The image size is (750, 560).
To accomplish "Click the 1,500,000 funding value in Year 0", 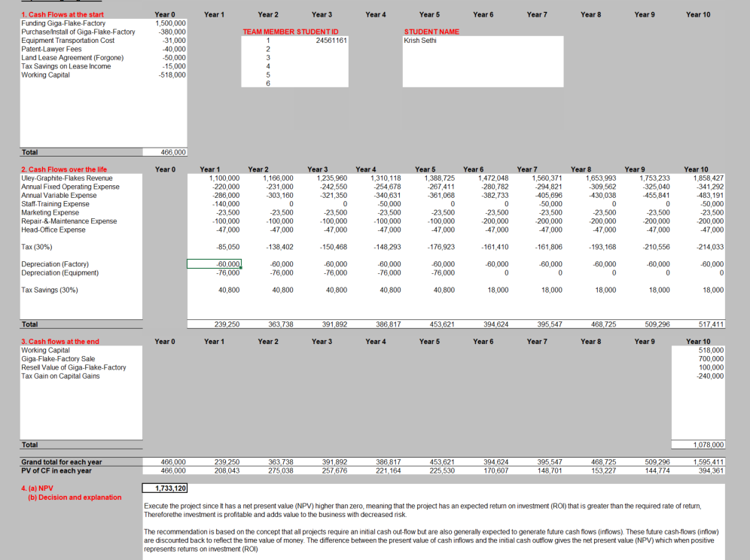I will (170, 23).
